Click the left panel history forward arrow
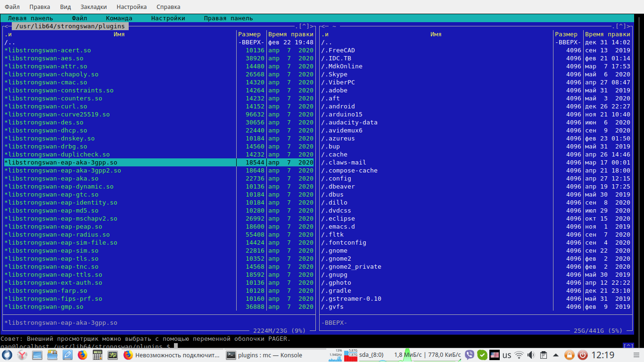The image size is (644, 362). click(x=312, y=26)
